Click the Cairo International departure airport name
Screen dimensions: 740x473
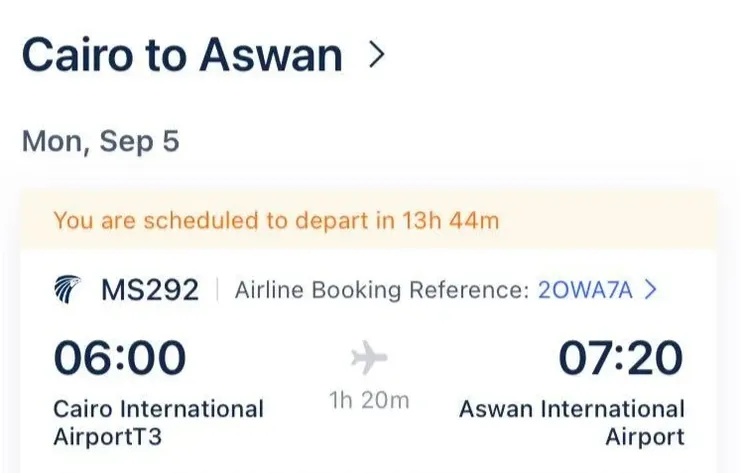tap(158, 409)
